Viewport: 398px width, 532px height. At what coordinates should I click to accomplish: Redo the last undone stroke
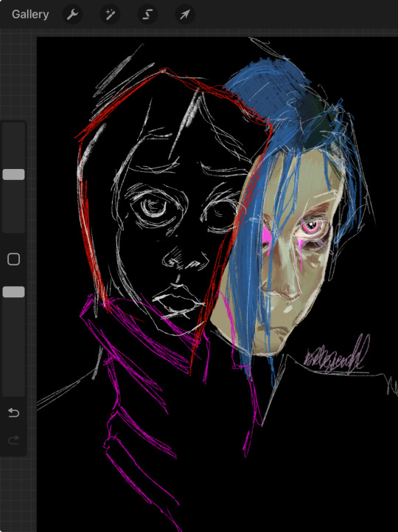(x=13, y=440)
